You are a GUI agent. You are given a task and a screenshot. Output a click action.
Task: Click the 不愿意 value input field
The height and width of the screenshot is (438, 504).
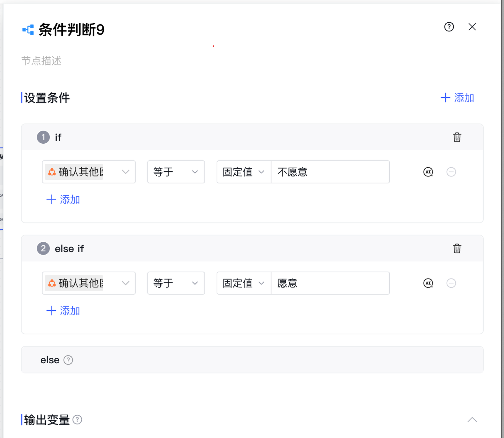point(330,172)
